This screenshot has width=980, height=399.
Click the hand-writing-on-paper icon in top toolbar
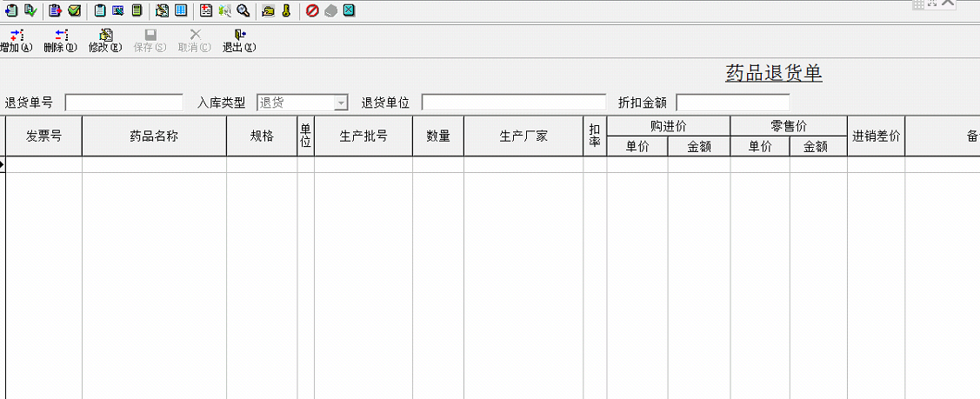[162, 10]
